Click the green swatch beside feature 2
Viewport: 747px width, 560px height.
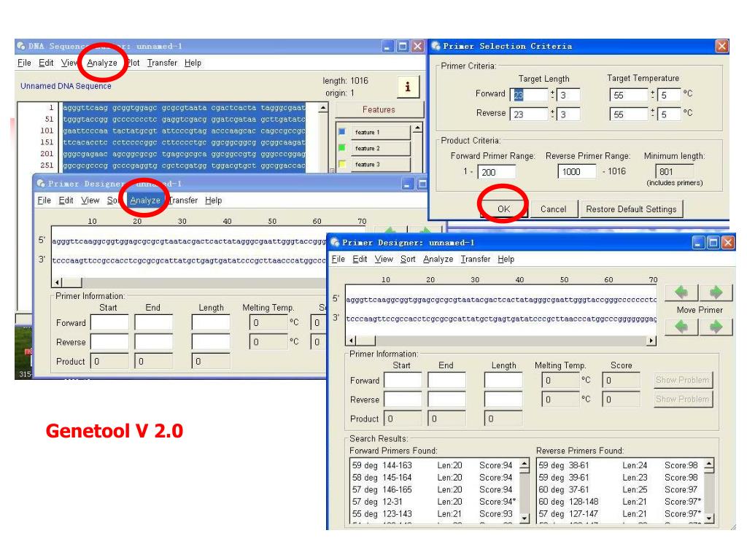(x=341, y=147)
